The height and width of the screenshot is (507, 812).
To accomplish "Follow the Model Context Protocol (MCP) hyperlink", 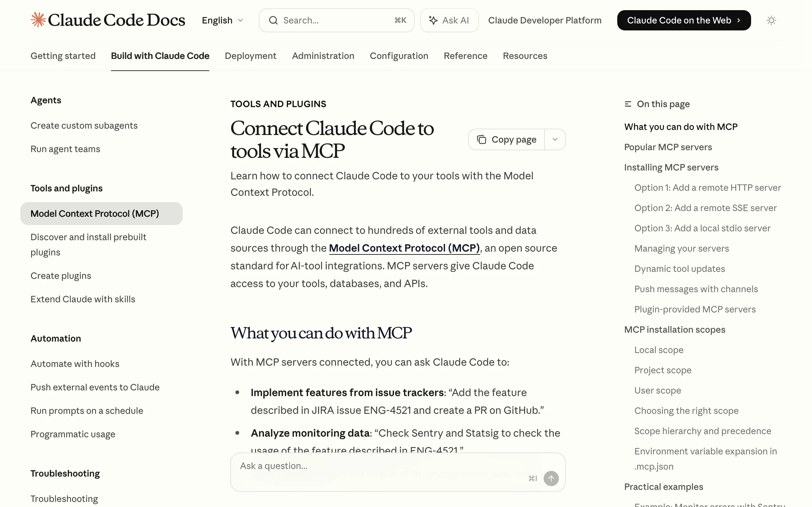I will tap(404, 248).
